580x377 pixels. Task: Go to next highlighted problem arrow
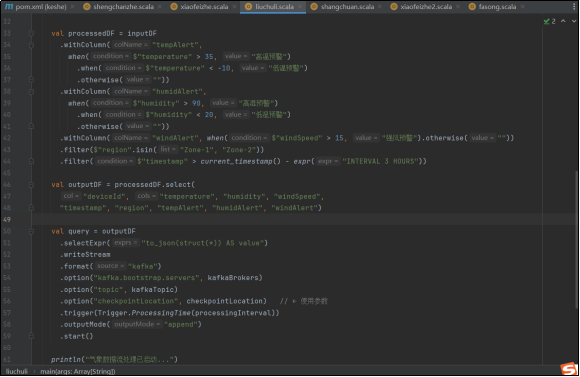pos(574,21)
